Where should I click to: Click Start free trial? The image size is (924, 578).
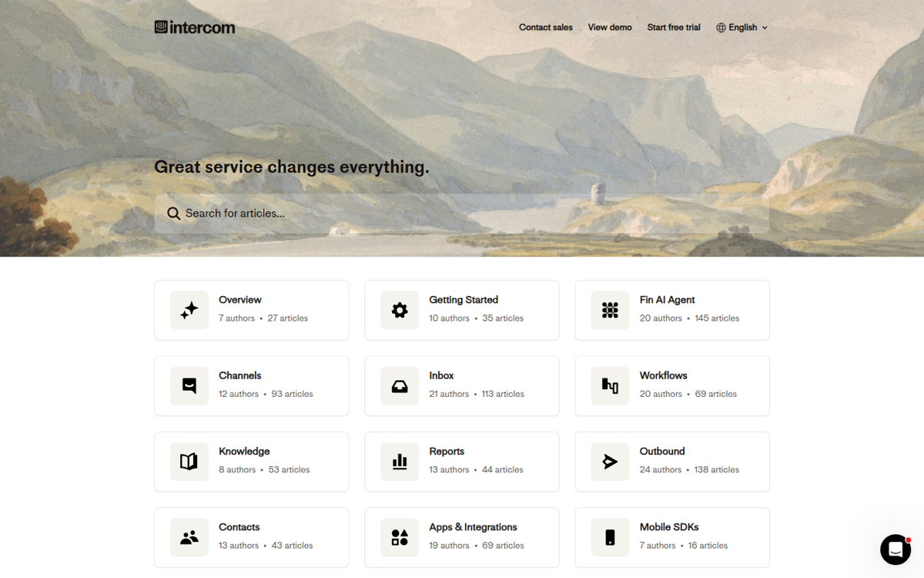click(674, 27)
